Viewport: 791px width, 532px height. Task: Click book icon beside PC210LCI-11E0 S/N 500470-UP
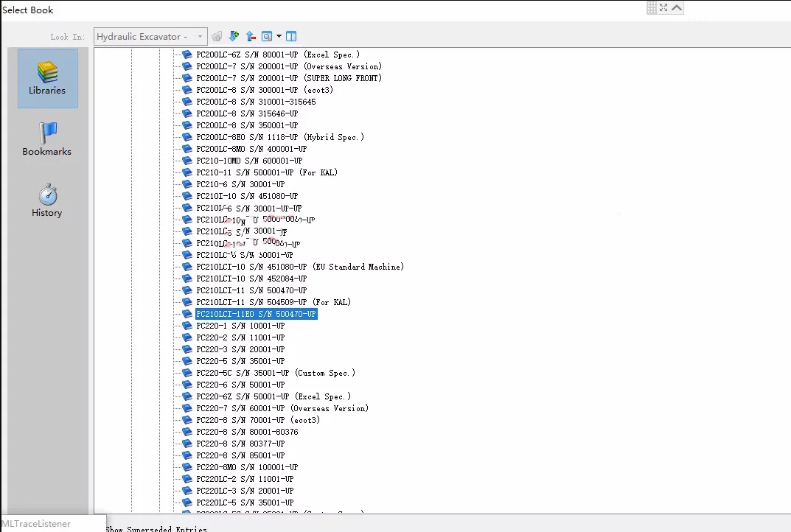(x=187, y=314)
